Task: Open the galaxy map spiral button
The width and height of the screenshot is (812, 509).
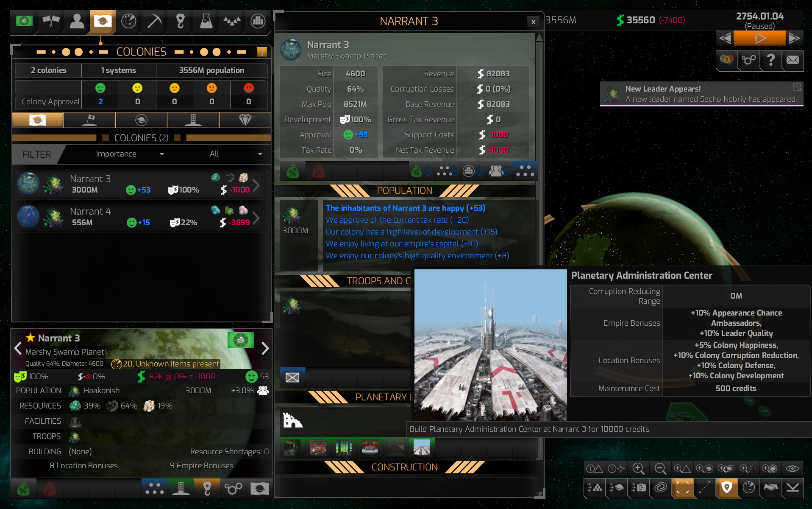Action: pos(660,488)
